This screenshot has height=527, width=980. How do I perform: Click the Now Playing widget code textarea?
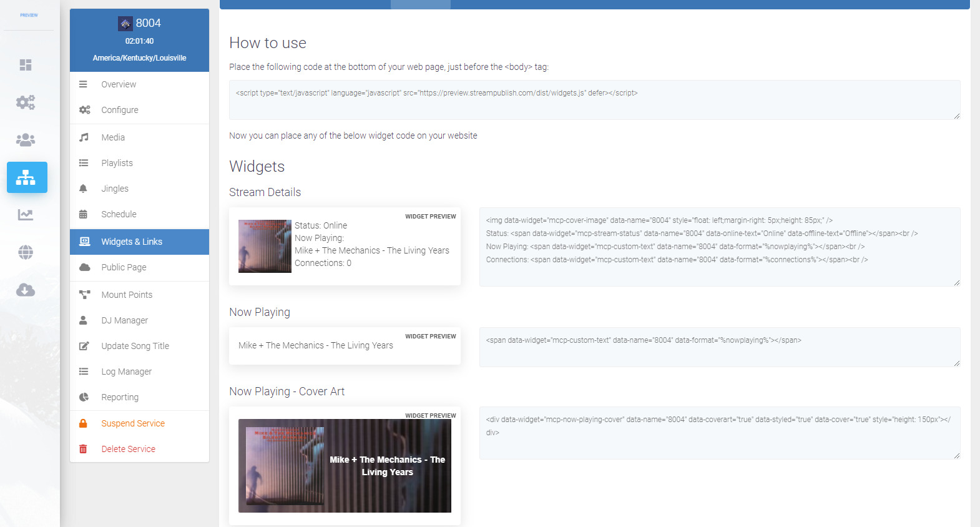click(x=720, y=347)
